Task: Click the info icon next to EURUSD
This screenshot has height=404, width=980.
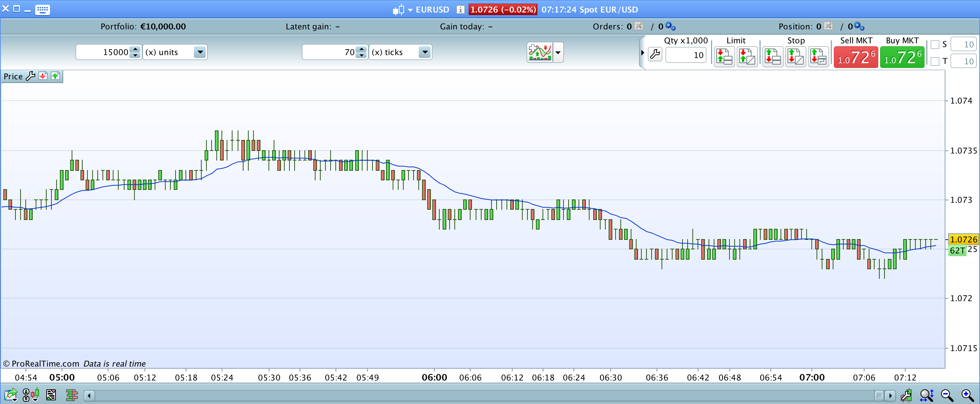Action: click(460, 10)
